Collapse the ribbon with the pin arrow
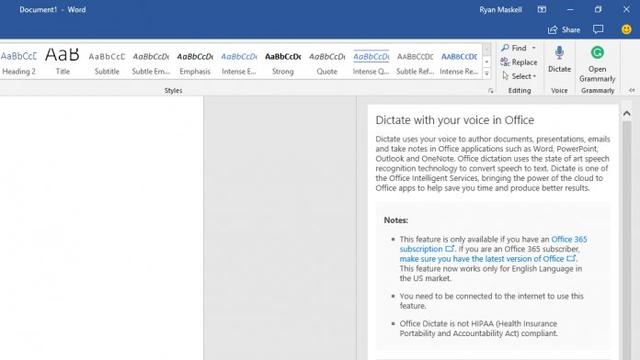Screen dimensions: 640x360 coord(632,90)
